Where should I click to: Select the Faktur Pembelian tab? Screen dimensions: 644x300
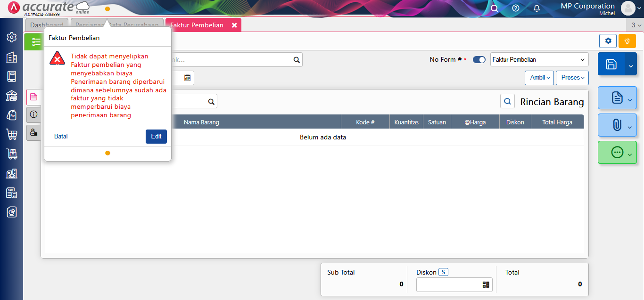pyautogui.click(x=197, y=25)
